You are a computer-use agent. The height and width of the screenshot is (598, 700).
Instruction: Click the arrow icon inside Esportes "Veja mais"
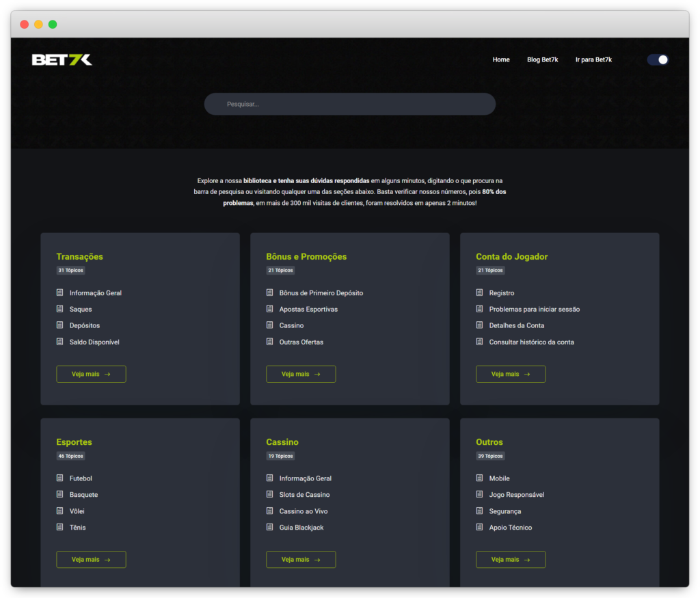(109, 559)
